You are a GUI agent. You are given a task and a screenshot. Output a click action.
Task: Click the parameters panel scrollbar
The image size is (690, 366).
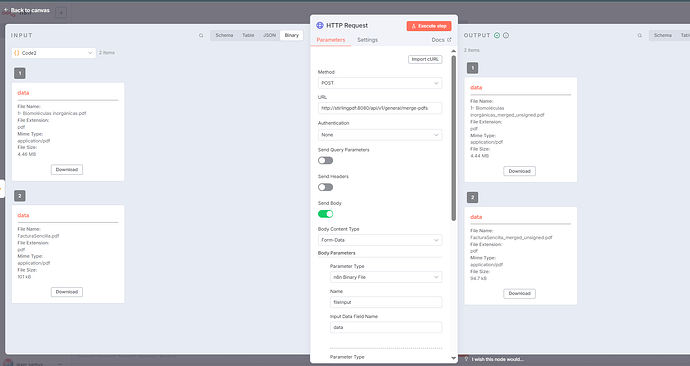[454, 138]
